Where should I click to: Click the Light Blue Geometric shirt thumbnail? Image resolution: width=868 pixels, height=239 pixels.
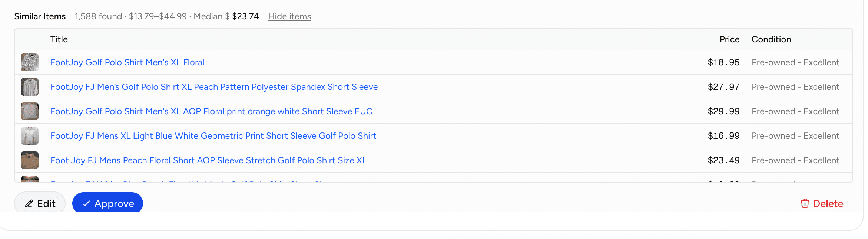29,136
